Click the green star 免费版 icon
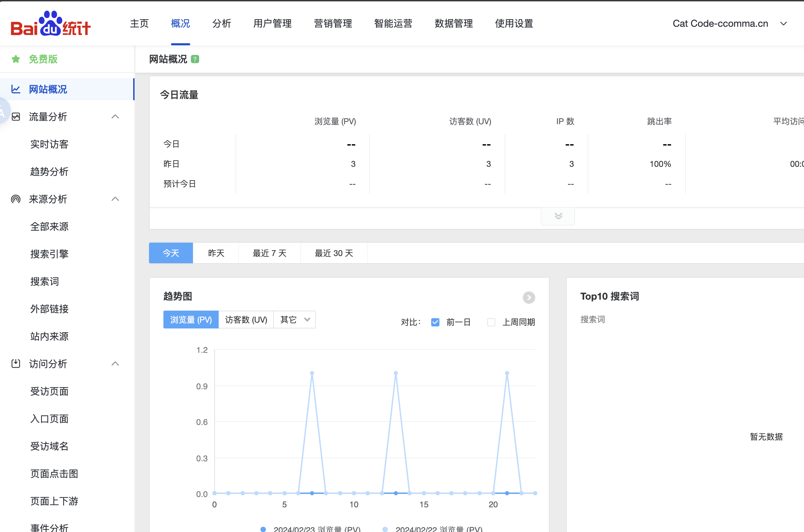Screen dimensions: 804x532 [x=16, y=59]
